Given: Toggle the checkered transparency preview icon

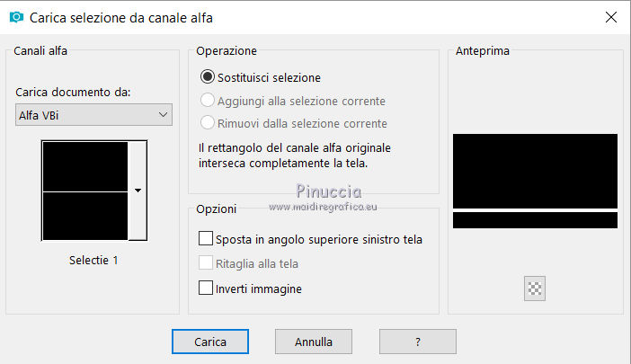Looking at the screenshot, I should (535, 289).
